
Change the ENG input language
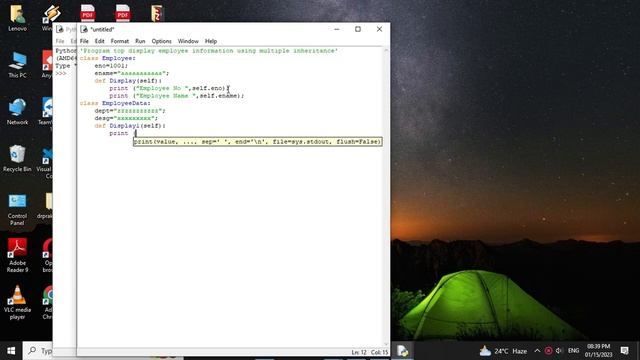point(573,351)
